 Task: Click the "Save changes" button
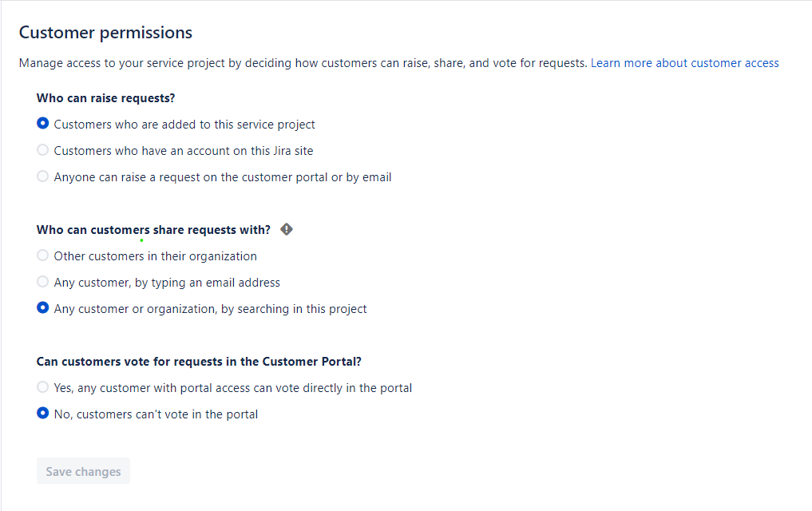click(82, 470)
